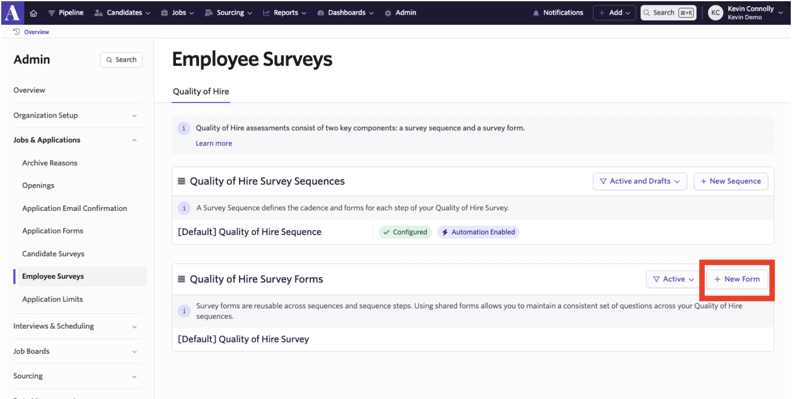Open Candidate Surveys settings
This screenshot has height=399, width=792.
pos(53,254)
